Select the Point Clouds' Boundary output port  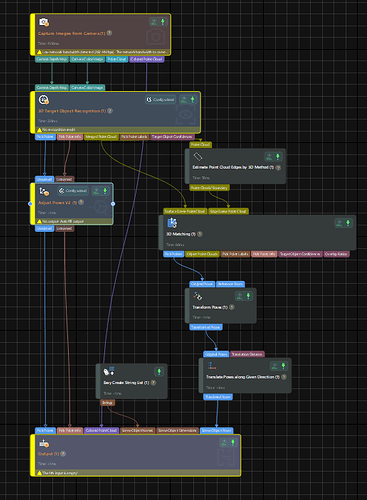point(210,188)
